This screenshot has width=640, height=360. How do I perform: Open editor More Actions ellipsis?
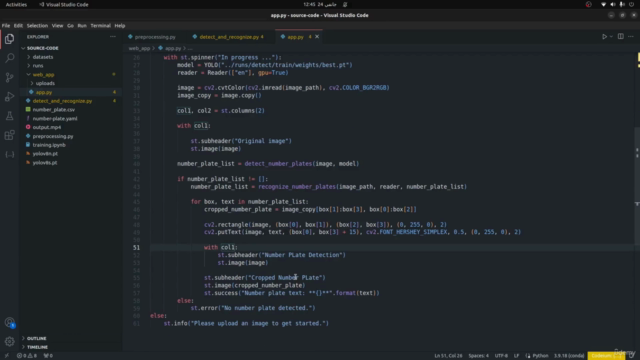tap(631, 36)
